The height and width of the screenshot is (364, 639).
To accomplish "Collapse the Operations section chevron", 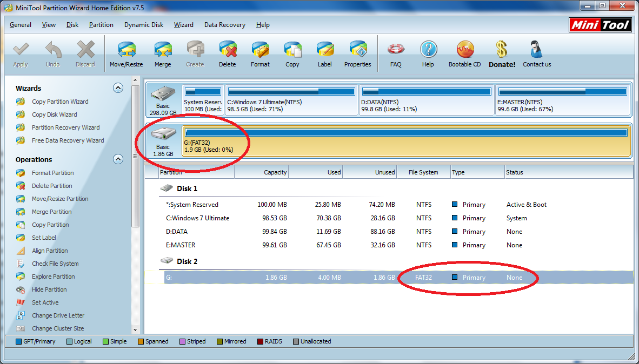I will pos(118,159).
